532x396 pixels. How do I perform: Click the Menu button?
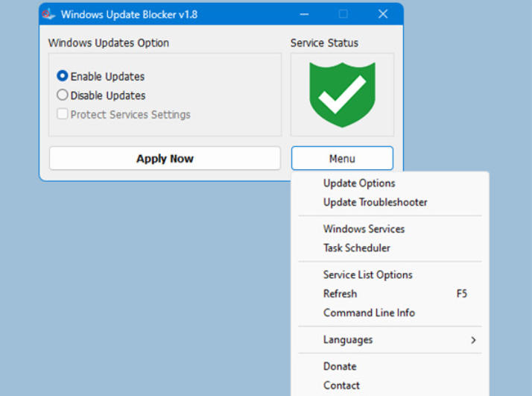(342, 158)
